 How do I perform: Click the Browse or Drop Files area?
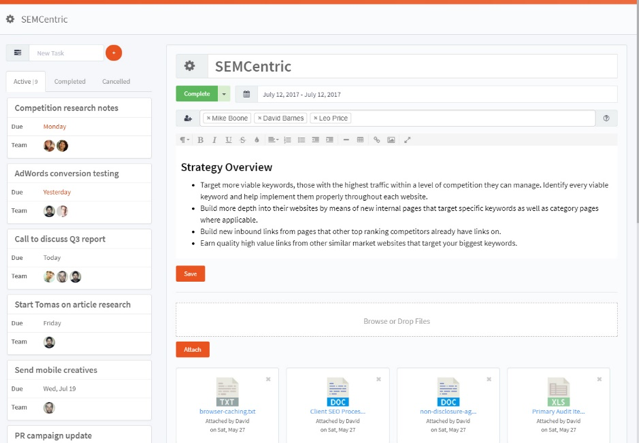397,320
